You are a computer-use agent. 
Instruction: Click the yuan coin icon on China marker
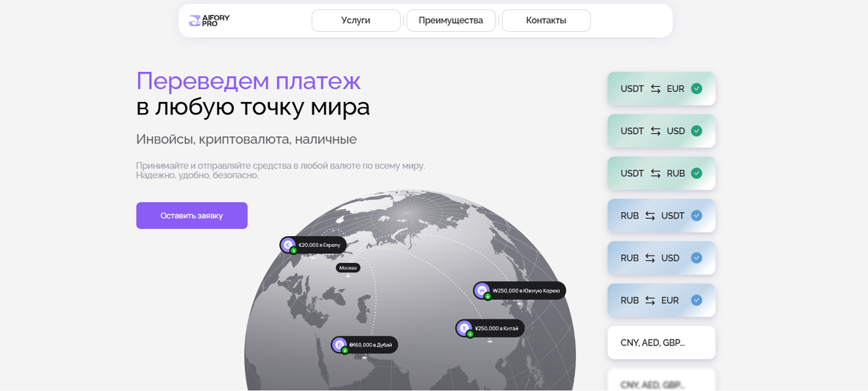coord(464,327)
